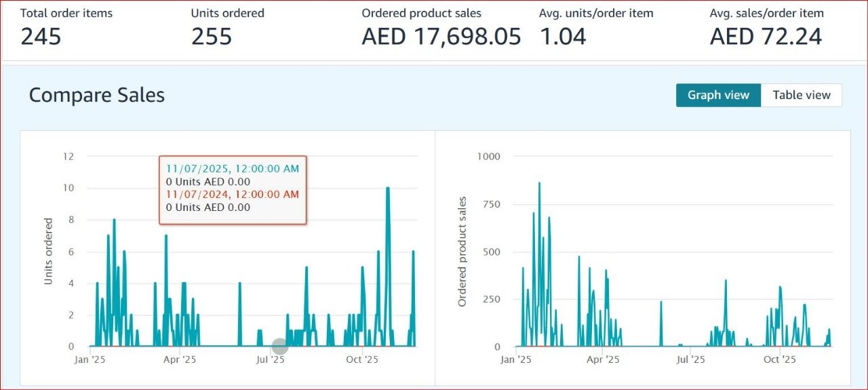Click Apr '25 label on the units chart axis

pyautogui.click(x=180, y=359)
